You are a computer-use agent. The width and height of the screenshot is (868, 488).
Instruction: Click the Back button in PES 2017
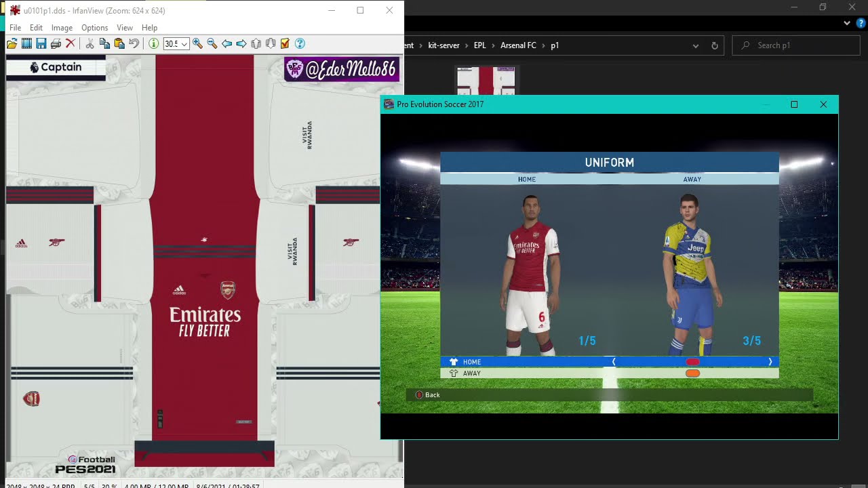(427, 394)
